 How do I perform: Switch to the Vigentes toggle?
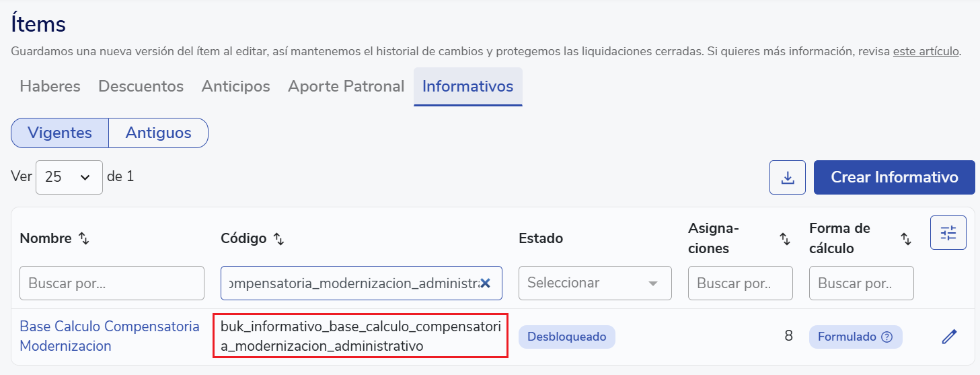pos(60,133)
